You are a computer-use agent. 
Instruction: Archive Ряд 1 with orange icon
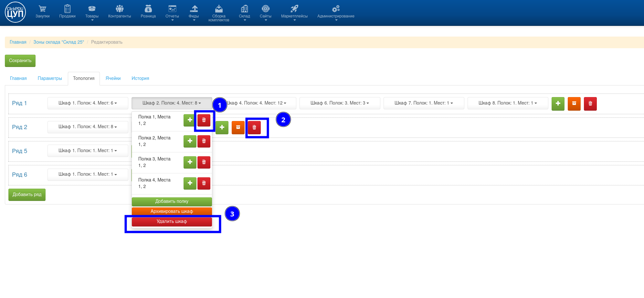[574, 104]
